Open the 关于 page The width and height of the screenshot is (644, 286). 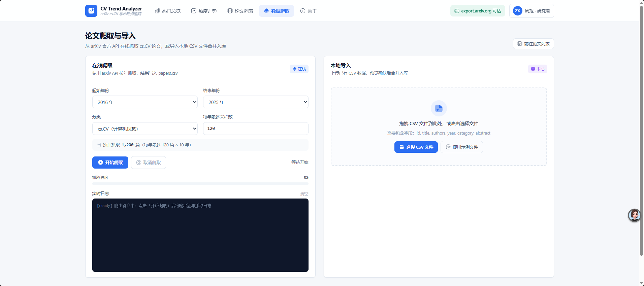coord(309,11)
